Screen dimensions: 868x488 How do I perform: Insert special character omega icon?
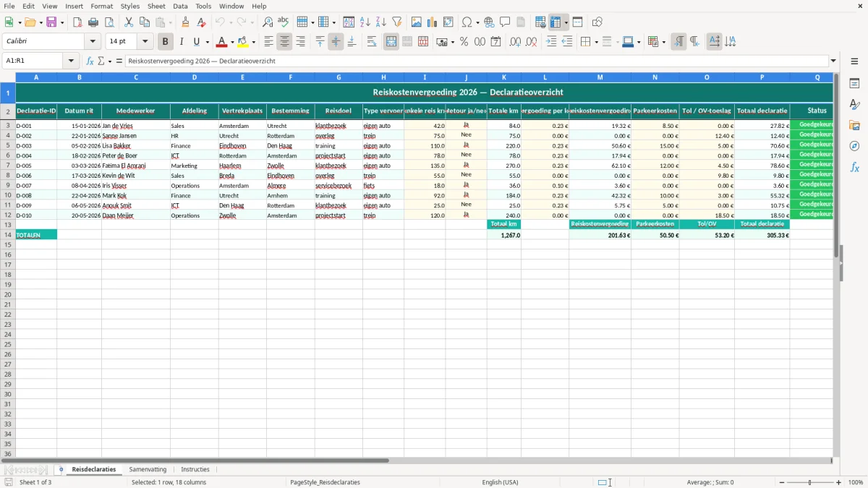point(467,22)
